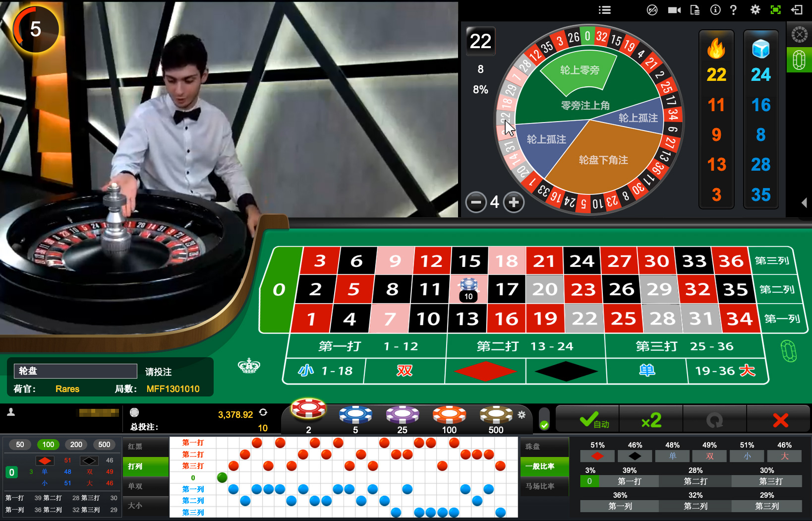Viewport: 812px width, 521px height.
Task: Expand the side panel arrow
Action: (804, 202)
